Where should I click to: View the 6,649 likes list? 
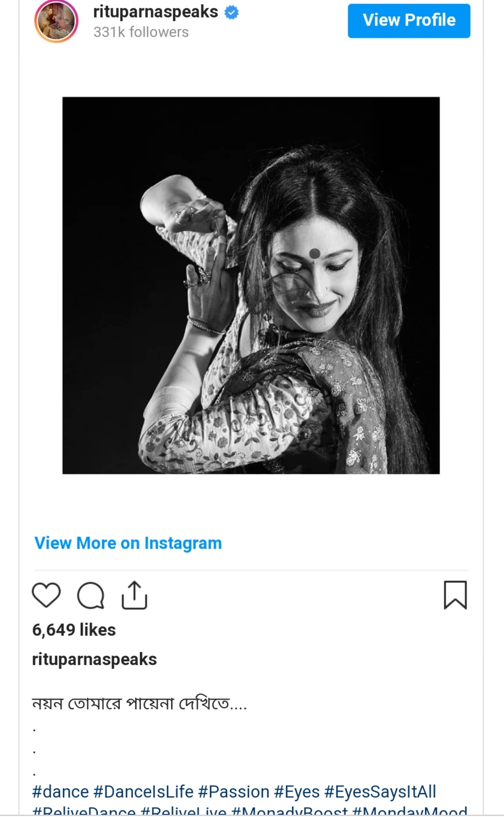click(74, 629)
